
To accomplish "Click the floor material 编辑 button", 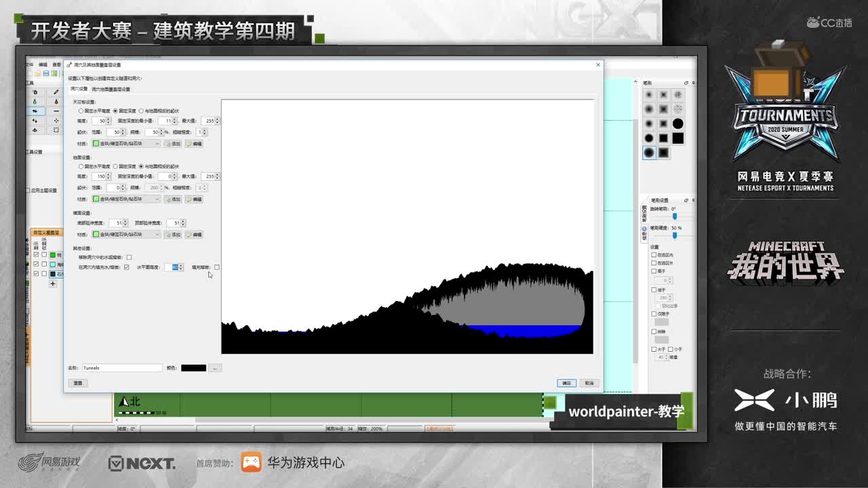I will 194,199.
